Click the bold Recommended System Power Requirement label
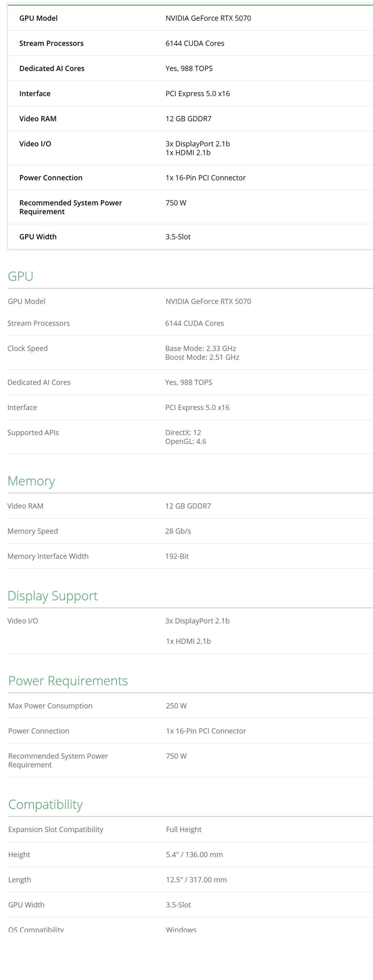 coord(71,207)
